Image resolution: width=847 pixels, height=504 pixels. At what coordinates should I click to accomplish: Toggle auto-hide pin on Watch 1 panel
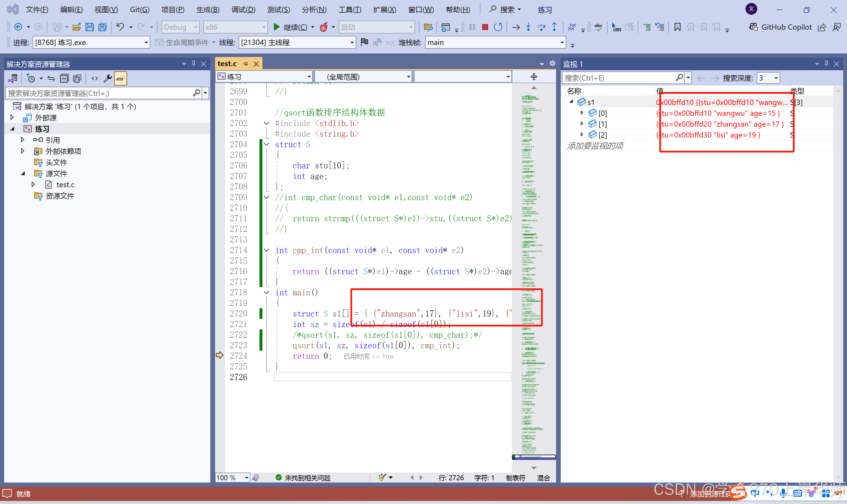pyautogui.click(x=826, y=64)
